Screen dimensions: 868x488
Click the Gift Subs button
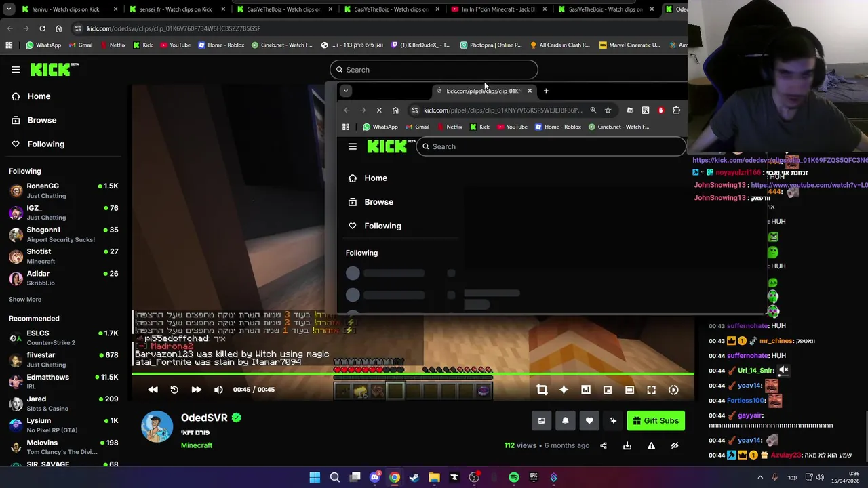655,421
